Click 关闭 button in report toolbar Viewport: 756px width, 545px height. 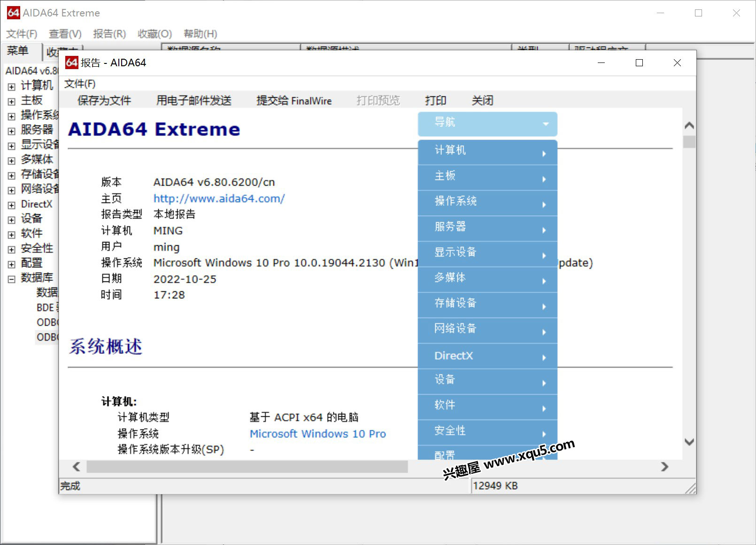tap(482, 100)
